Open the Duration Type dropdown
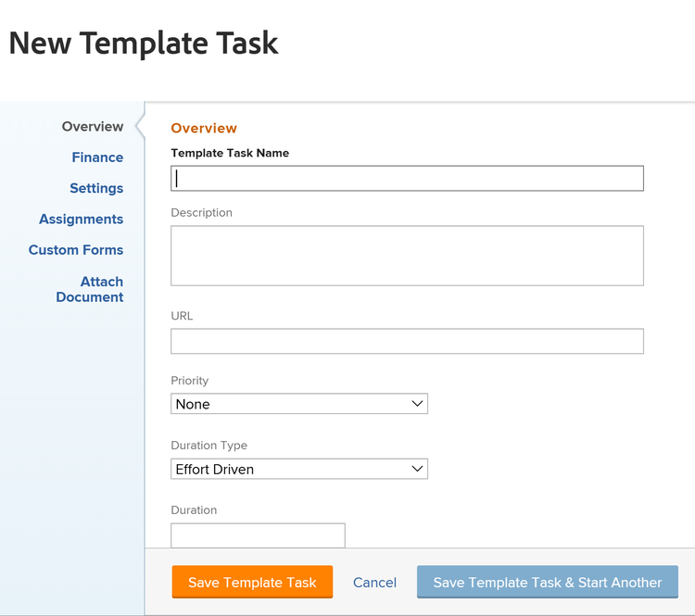Viewport: 695px width, 616px height. click(x=299, y=469)
